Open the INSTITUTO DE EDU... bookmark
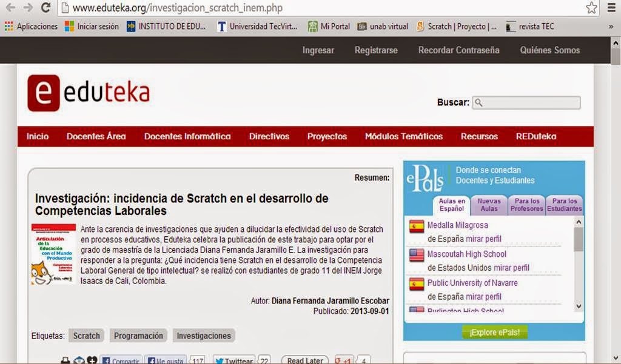This screenshot has width=621, height=364. pos(166,27)
